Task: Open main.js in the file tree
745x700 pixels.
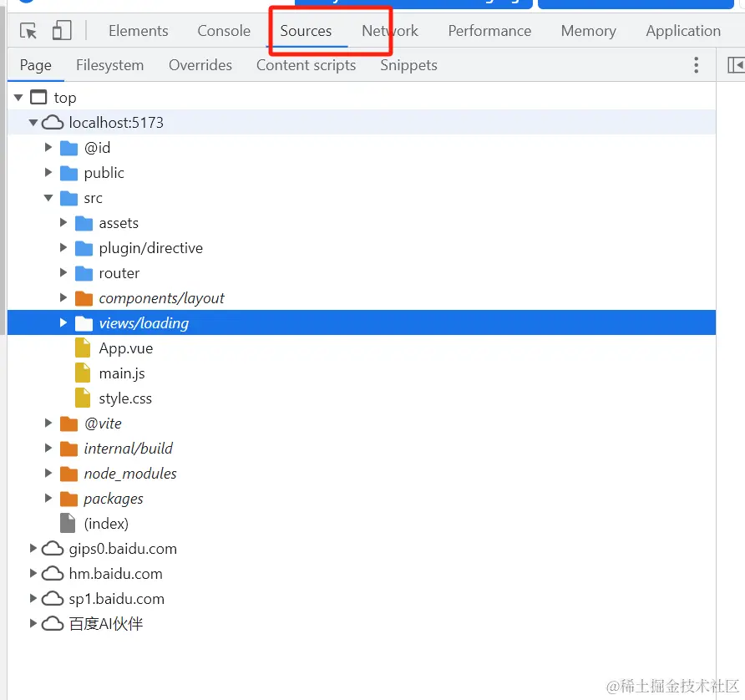Action: click(122, 373)
